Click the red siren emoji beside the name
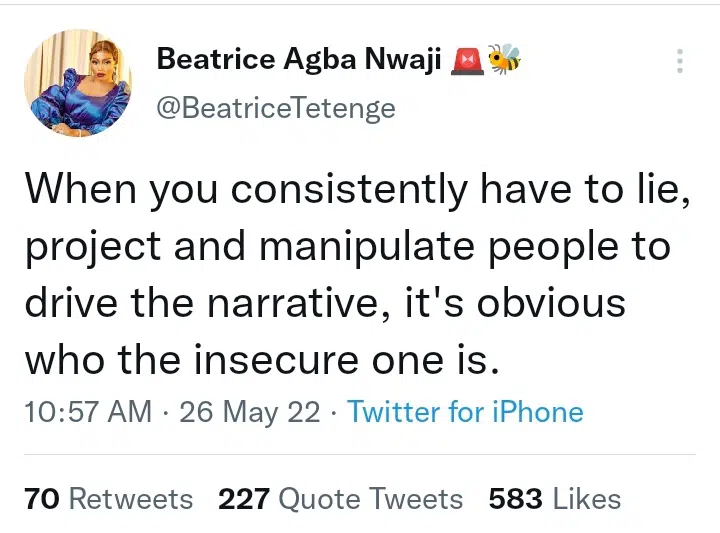The image size is (720, 533). click(x=467, y=61)
